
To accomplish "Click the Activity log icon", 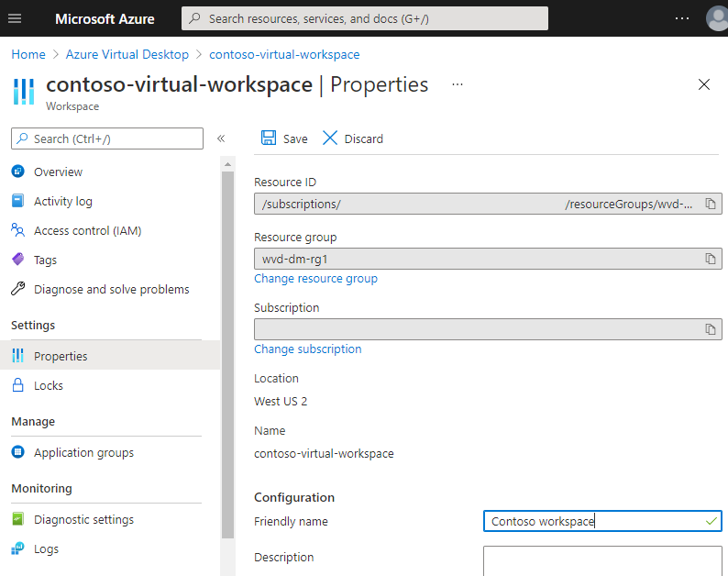I will pyautogui.click(x=17, y=201).
